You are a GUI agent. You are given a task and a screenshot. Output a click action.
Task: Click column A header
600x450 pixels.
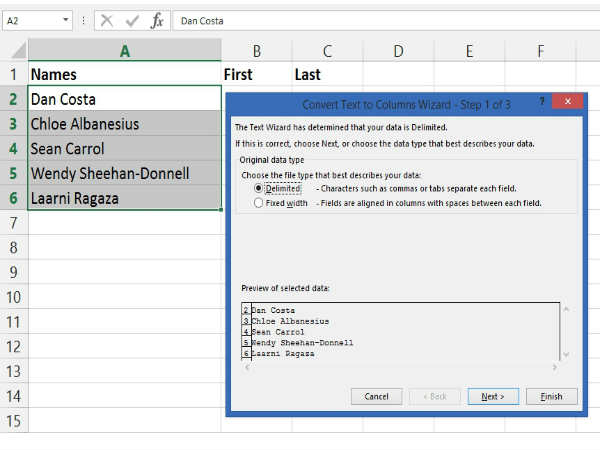click(x=124, y=50)
